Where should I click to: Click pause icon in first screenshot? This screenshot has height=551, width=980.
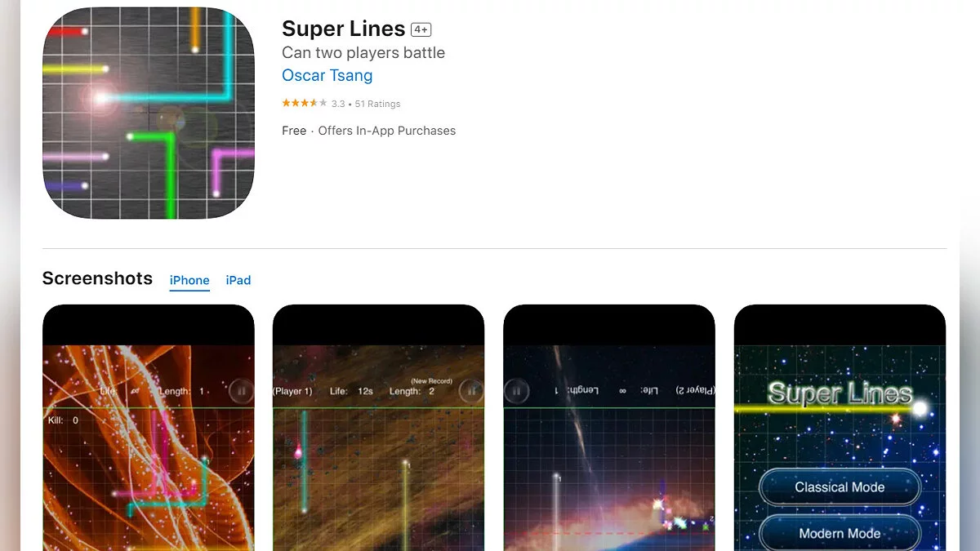240,391
